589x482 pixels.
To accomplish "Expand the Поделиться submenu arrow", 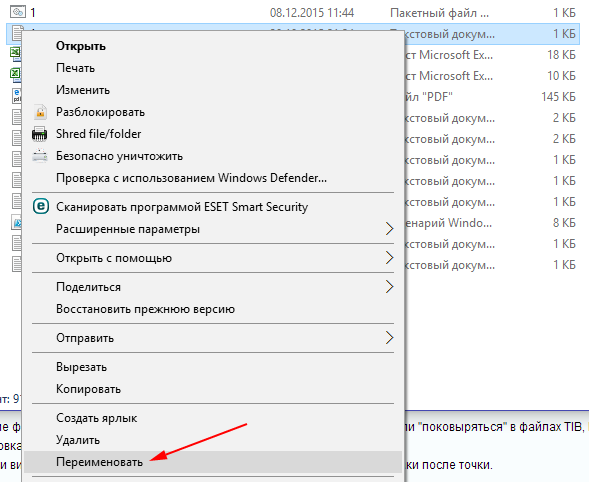I will [x=390, y=287].
